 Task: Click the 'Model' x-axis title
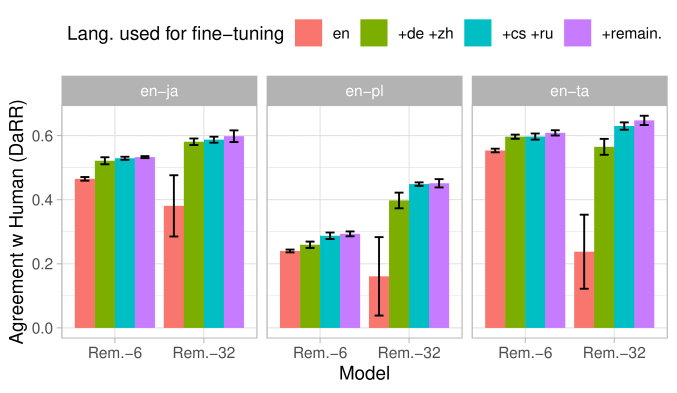pos(364,374)
